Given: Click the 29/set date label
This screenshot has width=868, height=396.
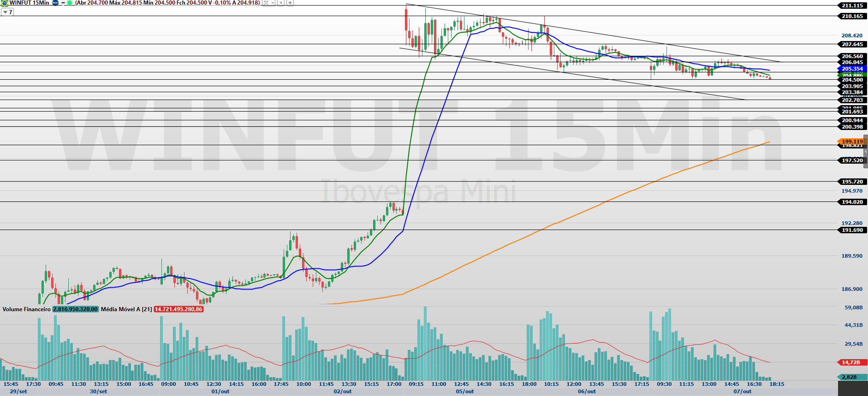Looking at the screenshot, I should click(18, 391).
